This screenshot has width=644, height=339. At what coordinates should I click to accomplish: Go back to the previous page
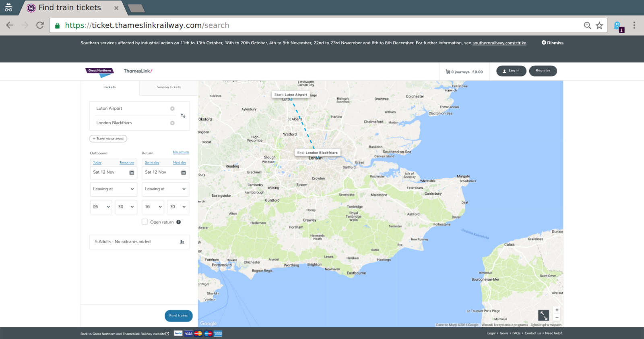click(x=10, y=25)
